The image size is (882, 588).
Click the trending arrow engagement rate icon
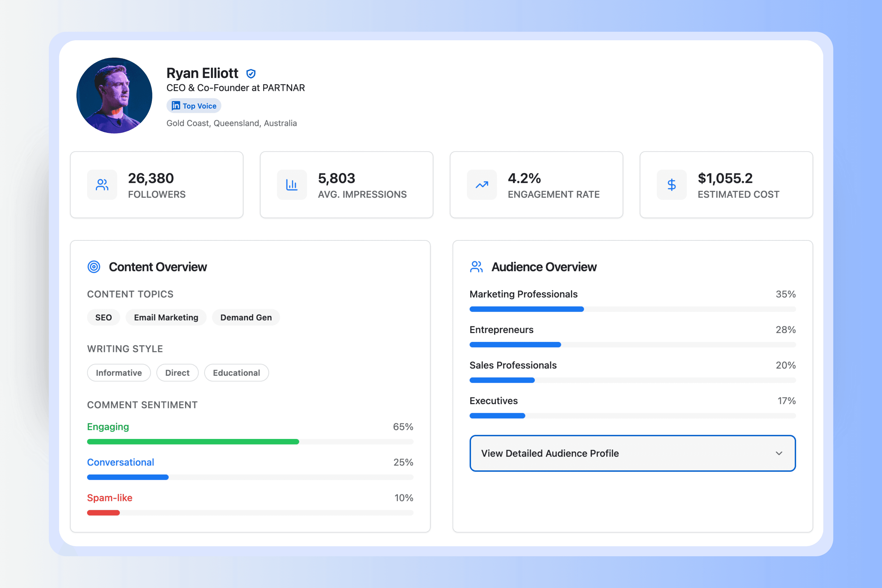click(482, 185)
